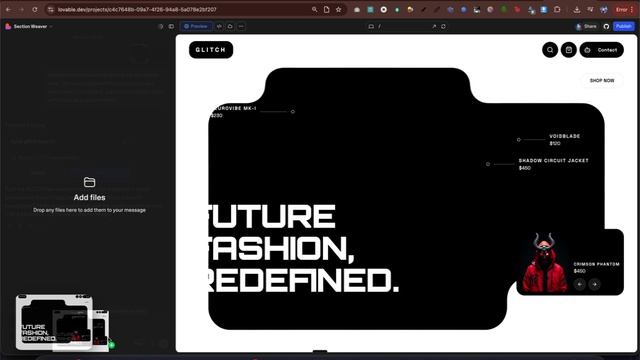Click the Share button

(x=586, y=27)
